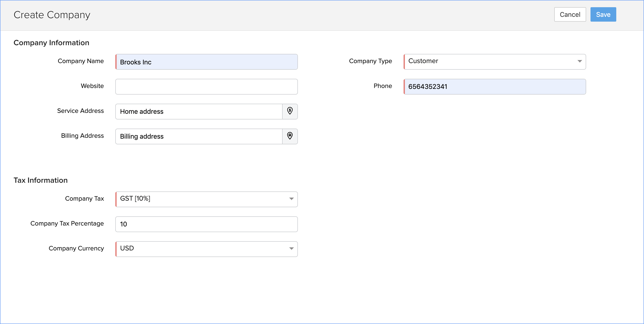Image resolution: width=644 pixels, height=324 pixels.
Task: Click the Company Information section heading
Action: [51, 43]
